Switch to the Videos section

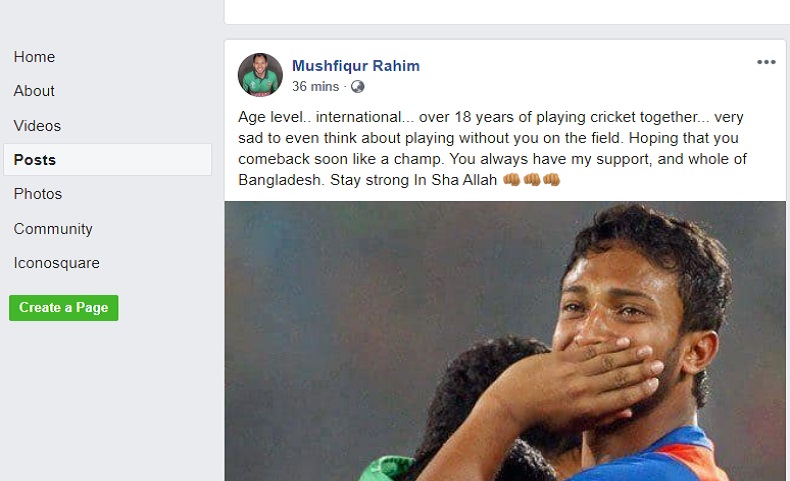[37, 126]
